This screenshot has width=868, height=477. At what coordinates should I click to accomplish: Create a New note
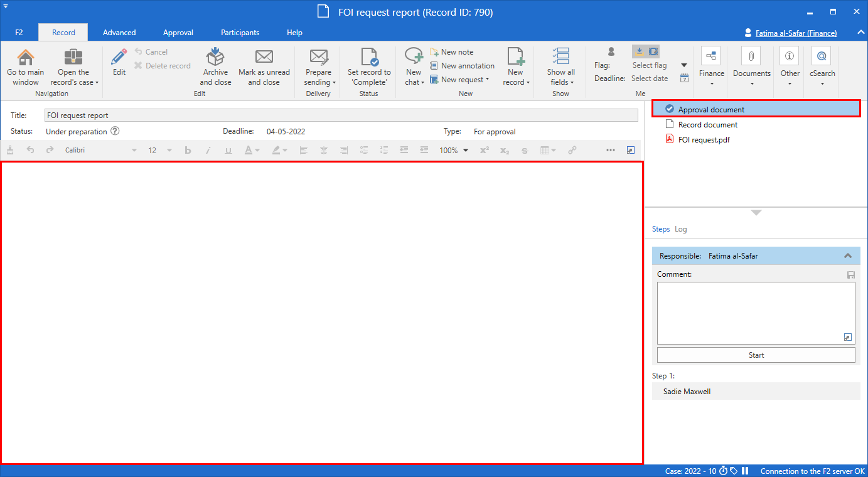click(451, 52)
